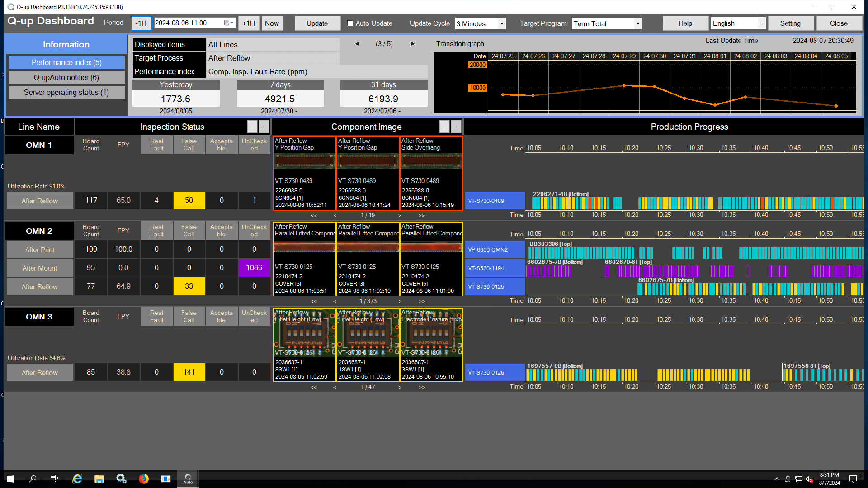
Task: Open File Explorer from the taskbar
Action: (99, 479)
